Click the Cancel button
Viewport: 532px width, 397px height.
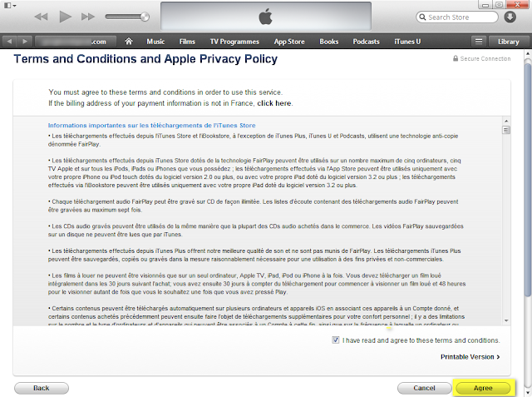[424, 388]
